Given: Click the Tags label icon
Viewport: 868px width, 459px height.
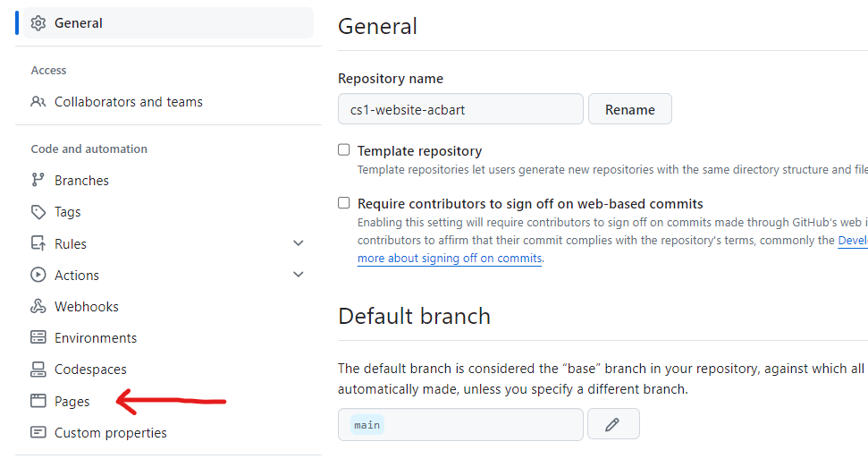Looking at the screenshot, I should [38, 212].
